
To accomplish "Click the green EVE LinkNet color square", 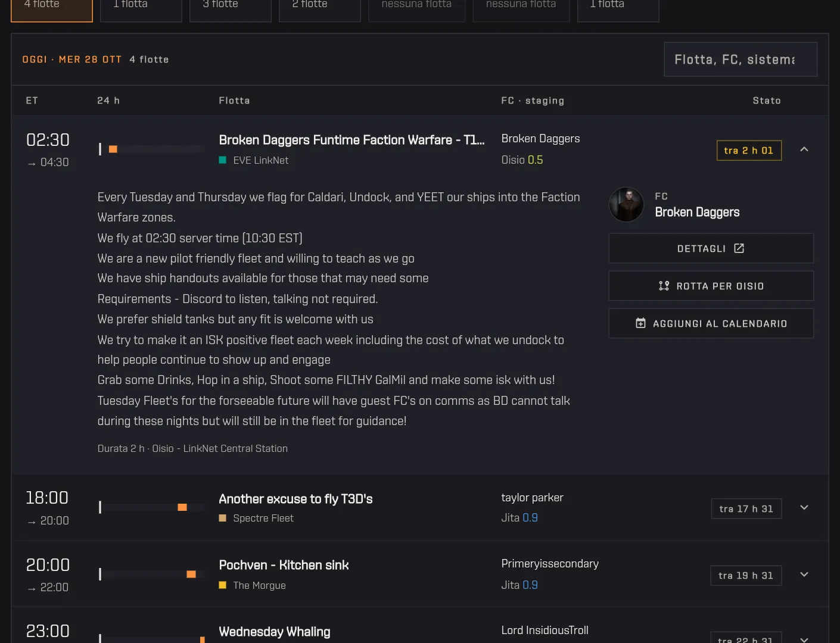I will coord(222,160).
